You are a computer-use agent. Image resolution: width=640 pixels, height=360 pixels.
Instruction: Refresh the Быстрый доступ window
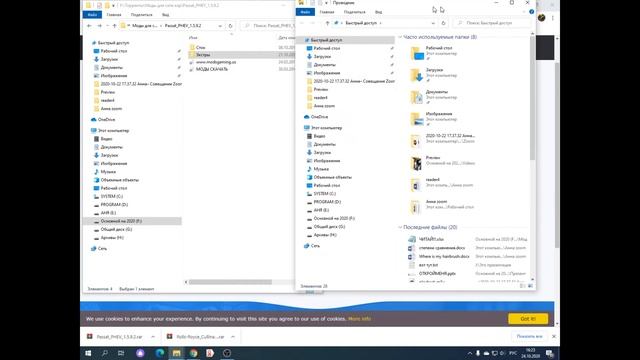click(444, 23)
